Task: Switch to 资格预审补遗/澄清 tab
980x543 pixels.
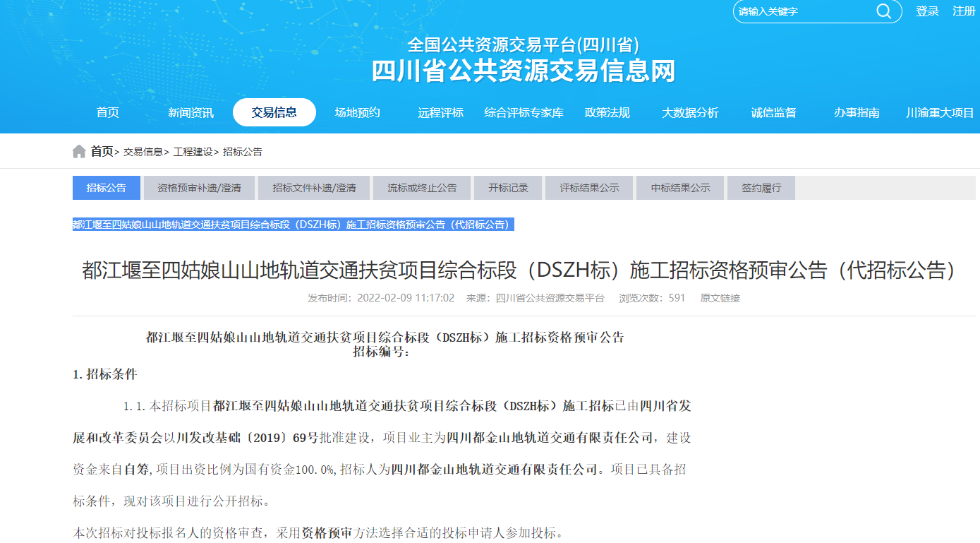Action: click(x=199, y=188)
